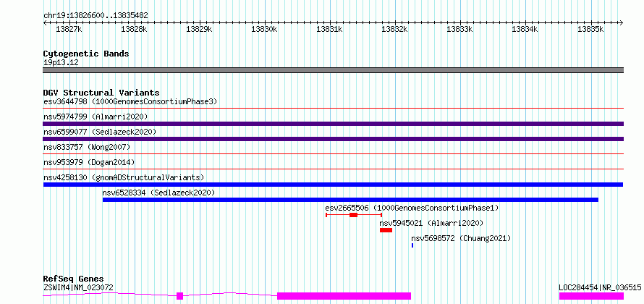
Task: Open the nsv953979 (Dogan2014) variant label
Action: coord(89,162)
